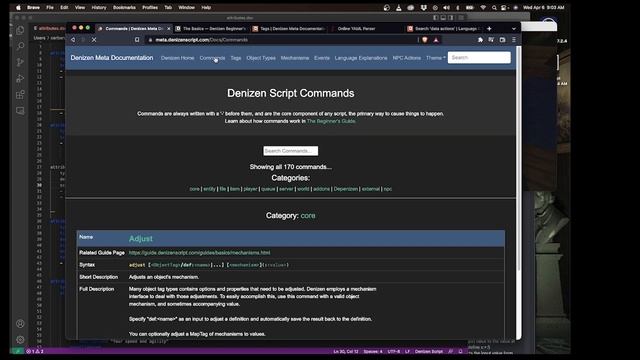Jump to npc category link

pos(388,189)
